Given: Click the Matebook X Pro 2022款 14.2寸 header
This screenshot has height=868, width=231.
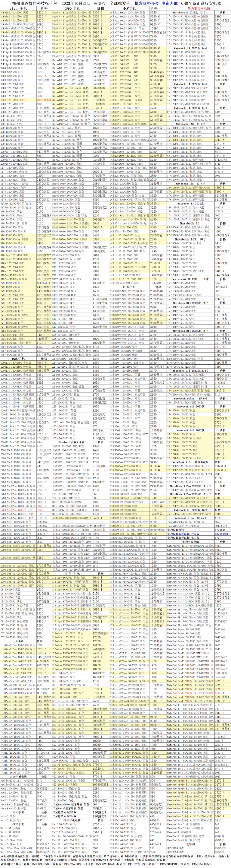Looking at the screenshot, I should [191, 494].
